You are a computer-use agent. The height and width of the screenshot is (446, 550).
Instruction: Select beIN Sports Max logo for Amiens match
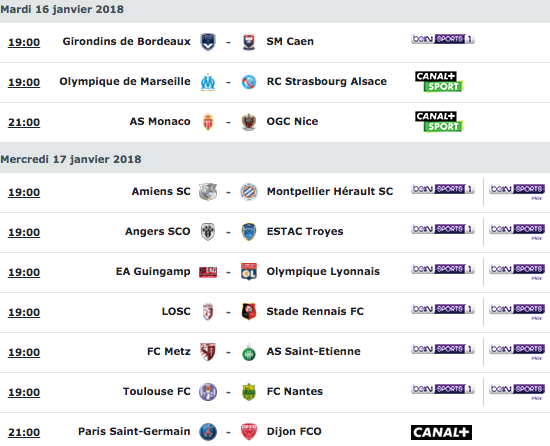[517, 191]
